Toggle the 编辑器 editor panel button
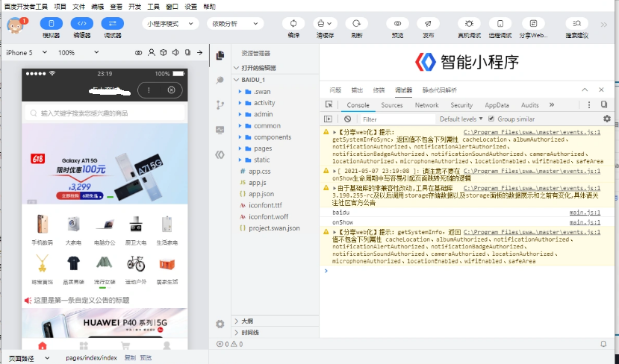The width and height of the screenshot is (619, 364). (82, 23)
